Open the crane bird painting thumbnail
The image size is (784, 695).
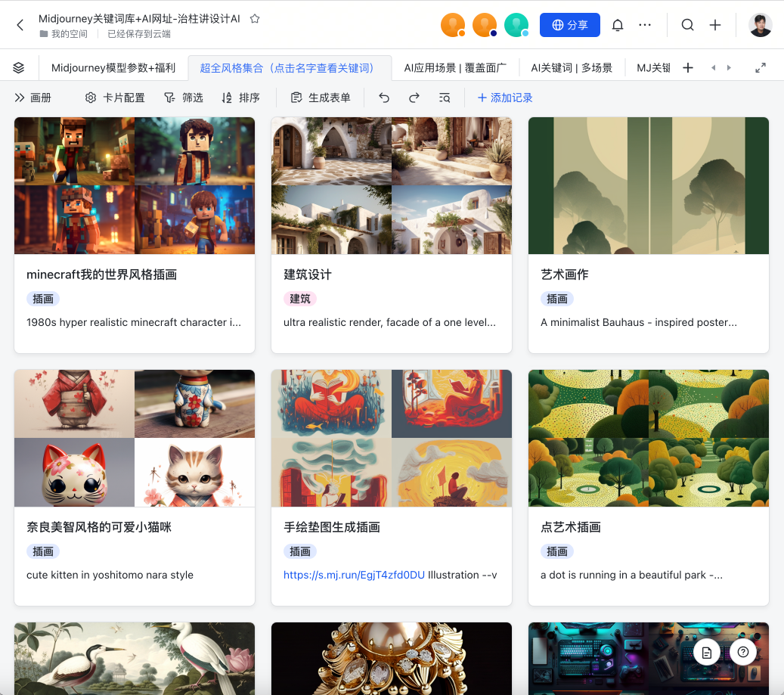pyautogui.click(x=135, y=659)
